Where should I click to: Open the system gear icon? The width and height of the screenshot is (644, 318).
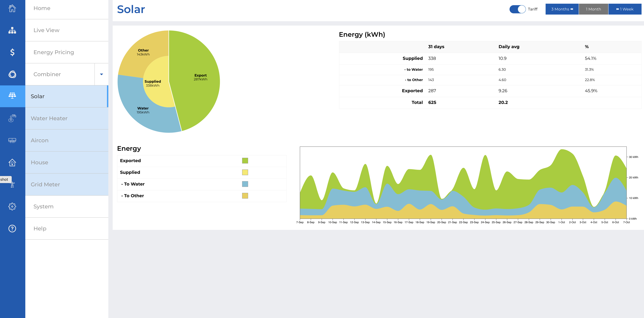point(12,207)
